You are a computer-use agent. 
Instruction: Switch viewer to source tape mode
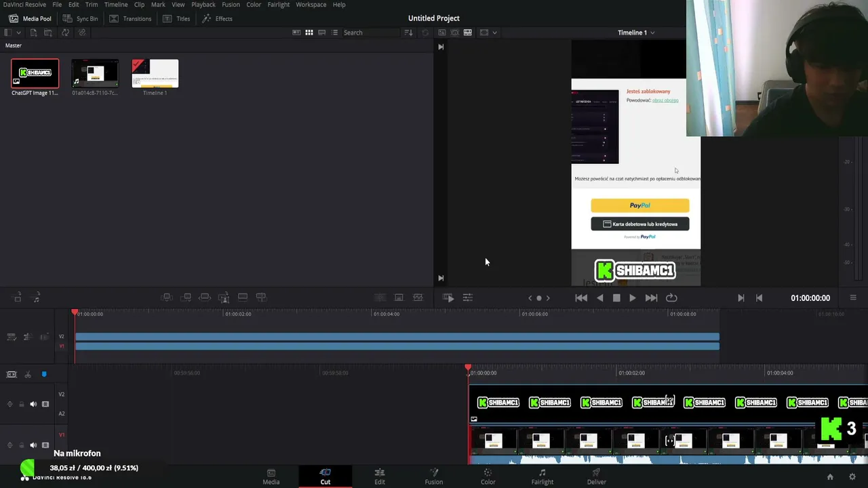click(x=455, y=33)
